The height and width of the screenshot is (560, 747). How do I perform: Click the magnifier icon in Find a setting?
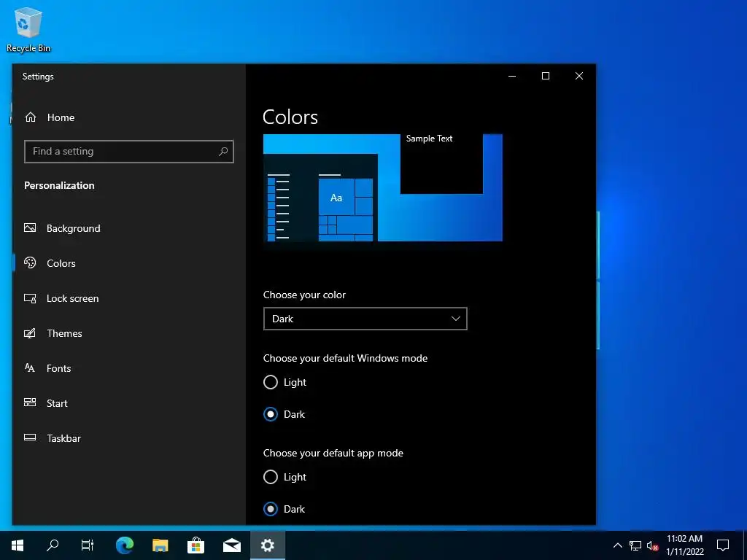[x=223, y=152]
